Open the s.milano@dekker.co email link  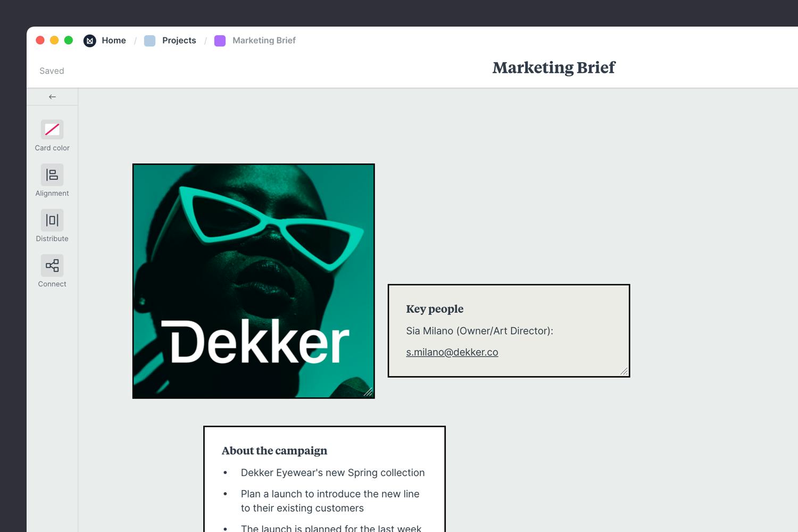coord(452,352)
